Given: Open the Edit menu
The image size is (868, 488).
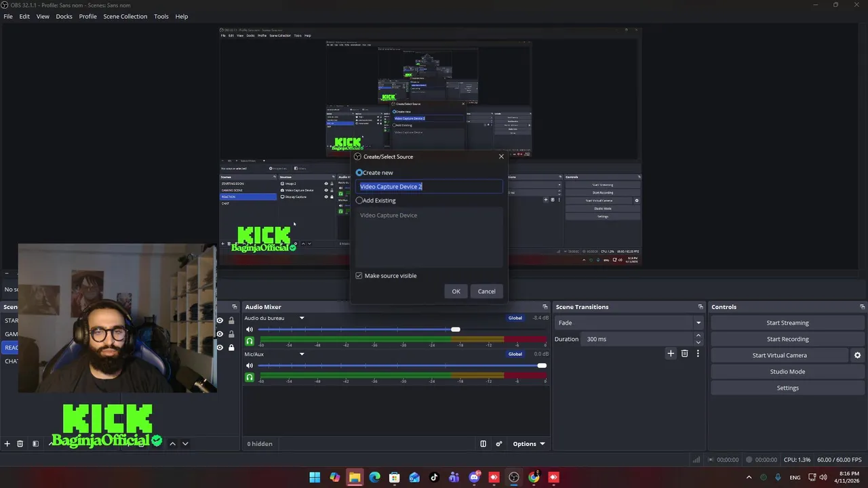Looking at the screenshot, I should [x=24, y=16].
